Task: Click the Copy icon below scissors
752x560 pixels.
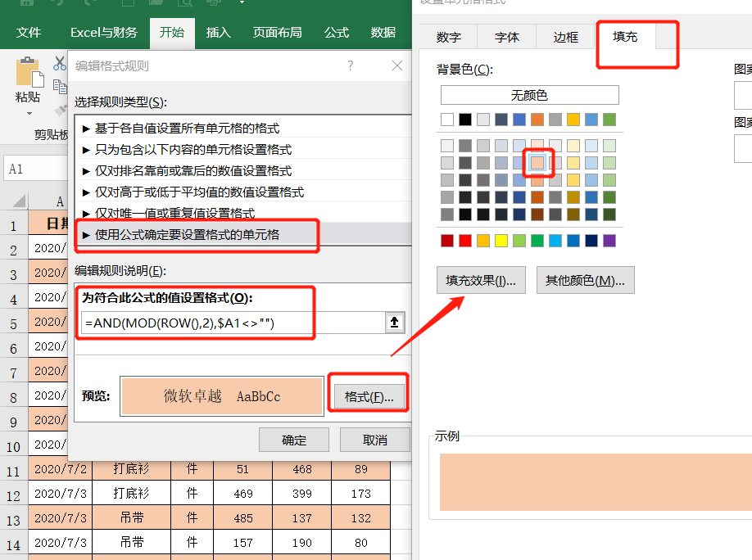Action: (60, 87)
